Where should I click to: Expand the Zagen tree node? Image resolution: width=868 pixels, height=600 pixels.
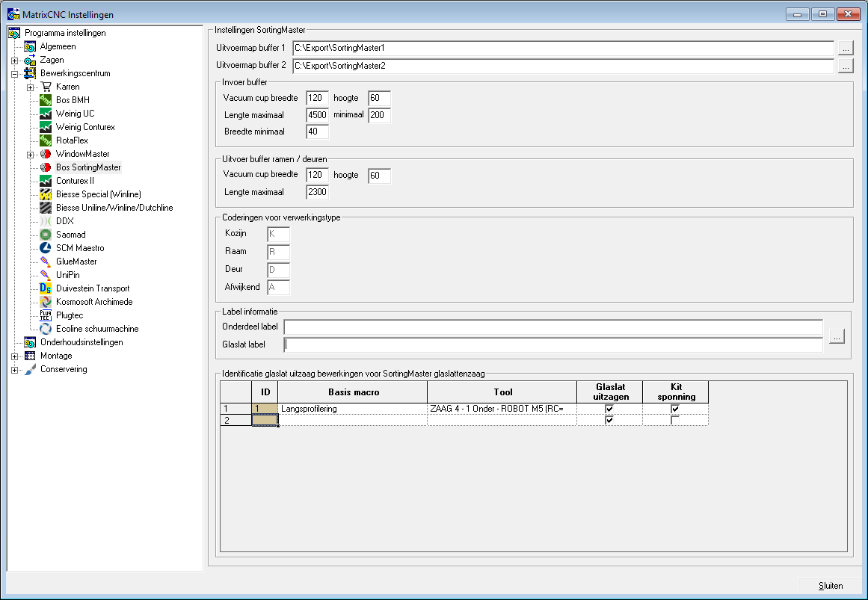click(x=14, y=61)
